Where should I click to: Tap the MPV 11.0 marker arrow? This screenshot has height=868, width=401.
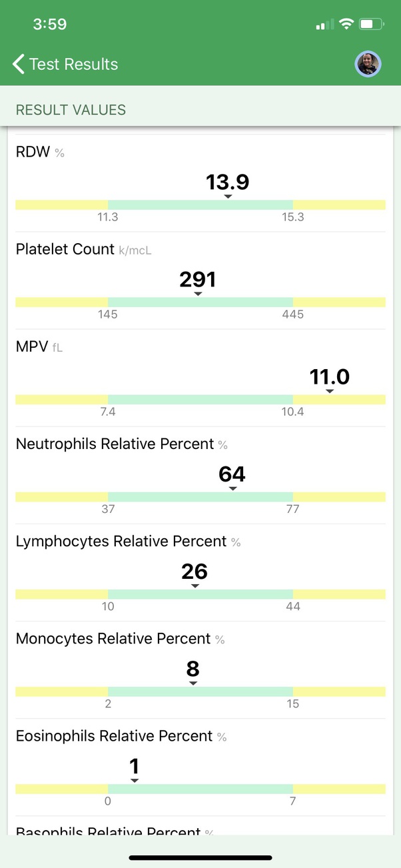pos(330,392)
